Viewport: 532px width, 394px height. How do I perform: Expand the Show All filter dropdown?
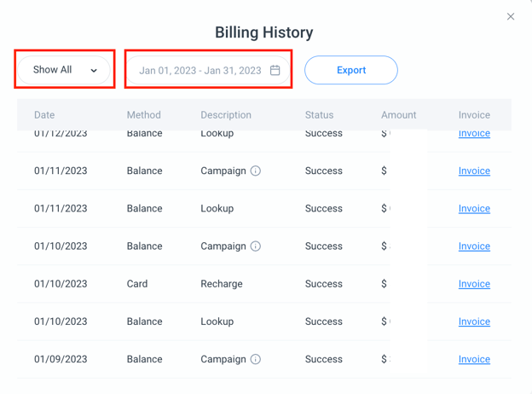[64, 70]
